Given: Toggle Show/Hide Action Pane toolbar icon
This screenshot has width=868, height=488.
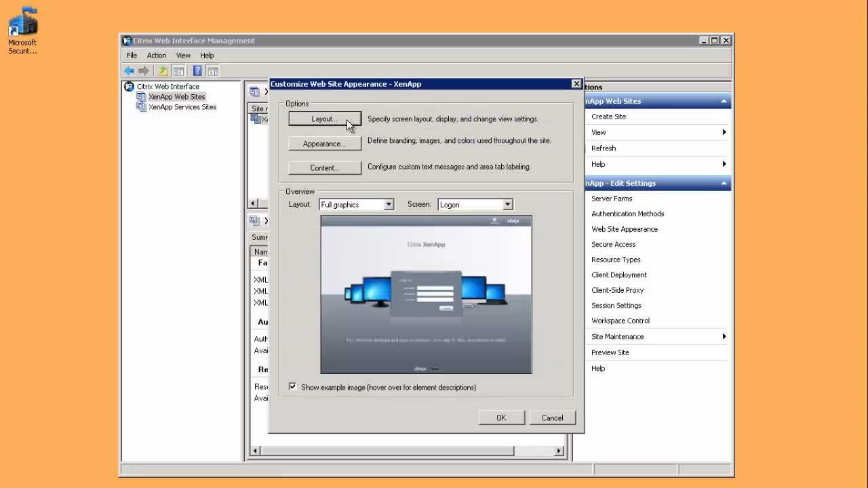Looking at the screenshot, I should (212, 70).
